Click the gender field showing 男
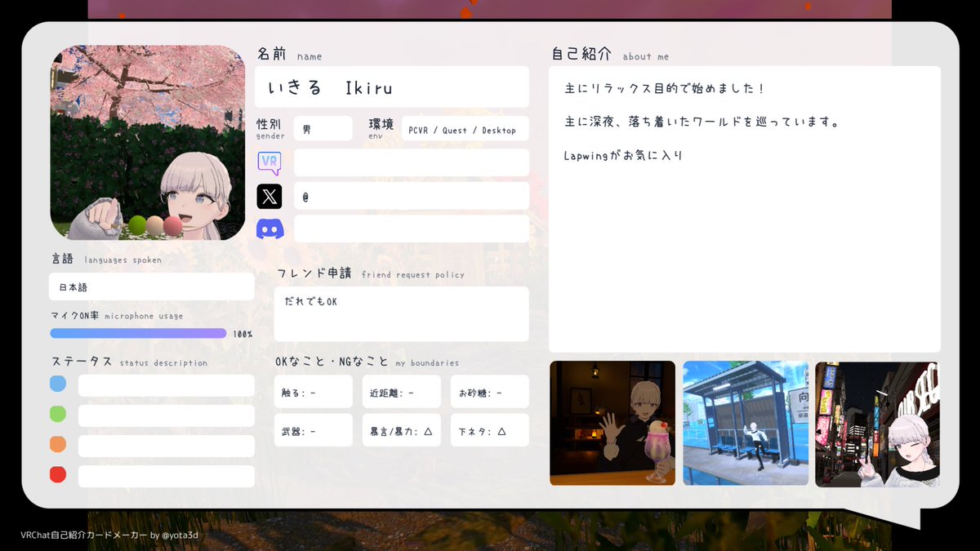The width and height of the screenshot is (980, 551). (x=323, y=129)
